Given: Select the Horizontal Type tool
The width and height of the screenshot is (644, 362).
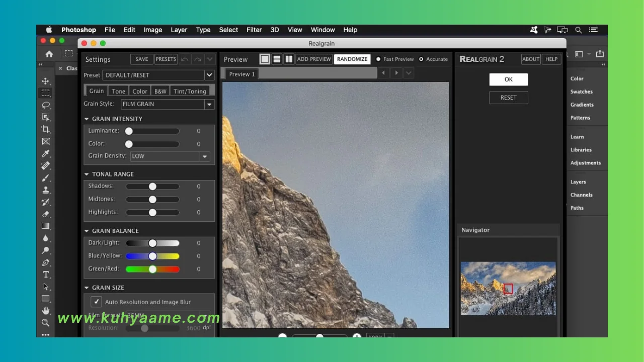Looking at the screenshot, I should pos(46,275).
